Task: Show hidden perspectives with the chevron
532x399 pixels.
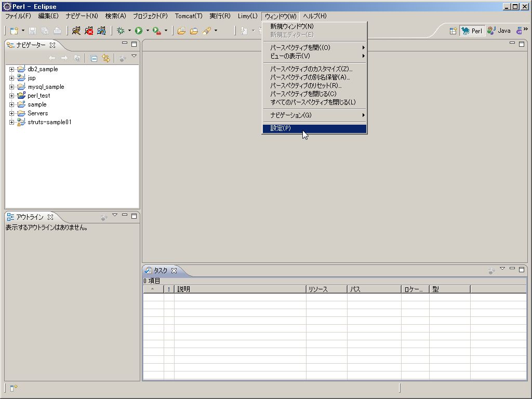Action: [526, 29]
